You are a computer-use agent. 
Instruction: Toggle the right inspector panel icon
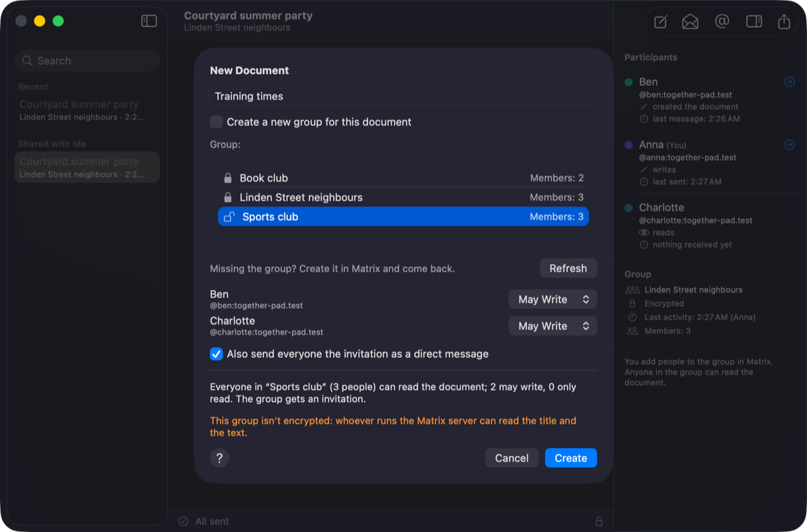click(754, 21)
